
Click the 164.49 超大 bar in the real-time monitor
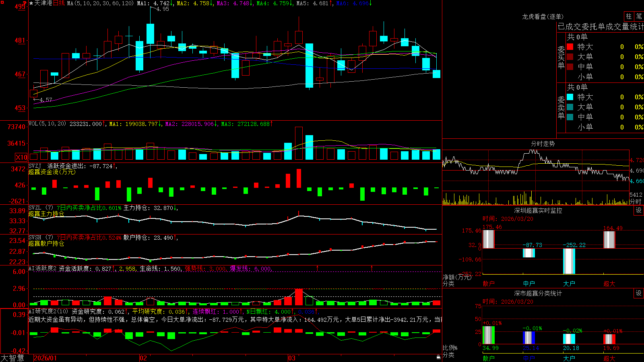click(609, 240)
